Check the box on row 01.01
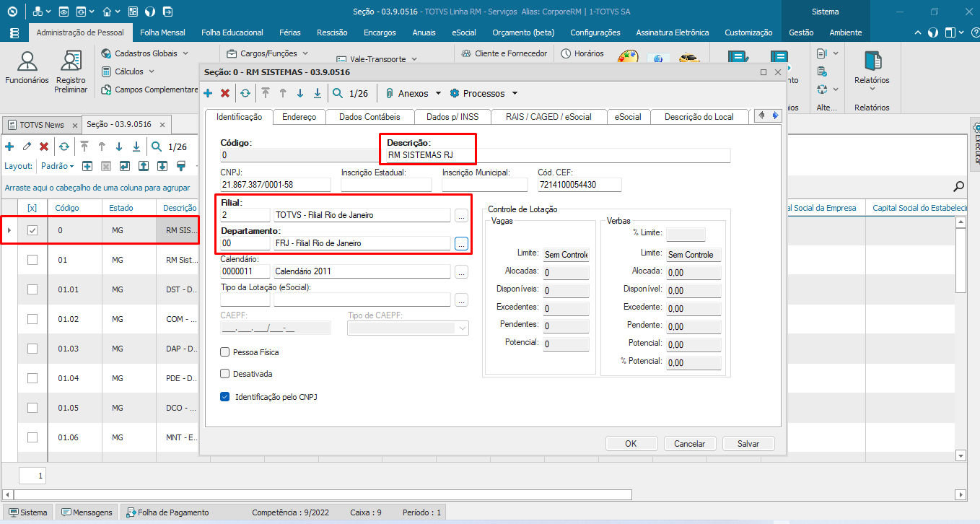Viewport: 980px width, 524px height. 32,289
